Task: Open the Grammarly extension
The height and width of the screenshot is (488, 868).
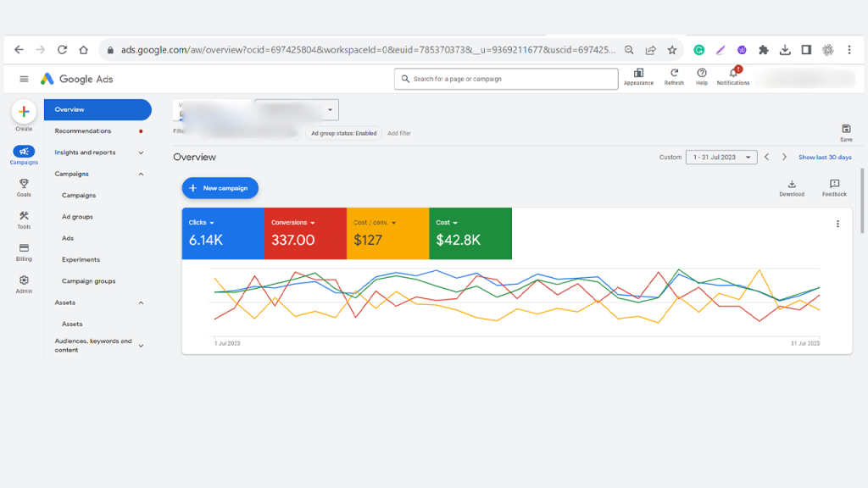Action: [699, 50]
